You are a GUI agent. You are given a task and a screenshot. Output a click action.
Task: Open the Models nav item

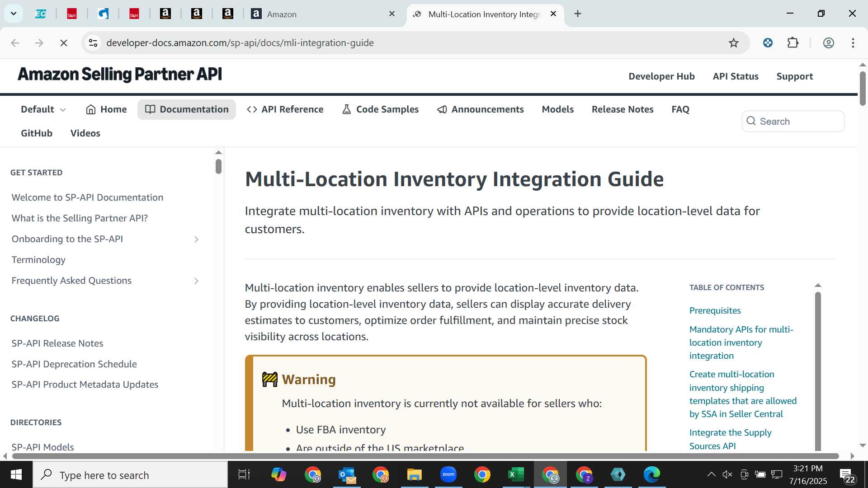click(x=557, y=109)
